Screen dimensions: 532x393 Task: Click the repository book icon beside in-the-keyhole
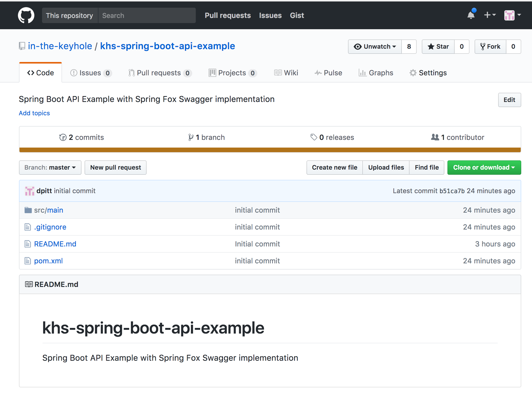click(22, 46)
